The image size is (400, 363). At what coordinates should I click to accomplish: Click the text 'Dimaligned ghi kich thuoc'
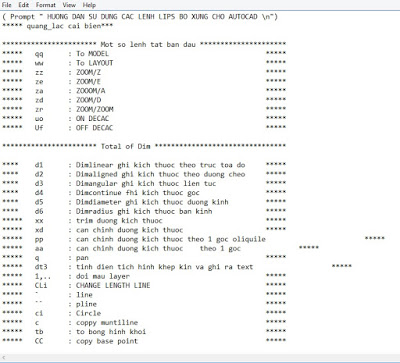127,174
